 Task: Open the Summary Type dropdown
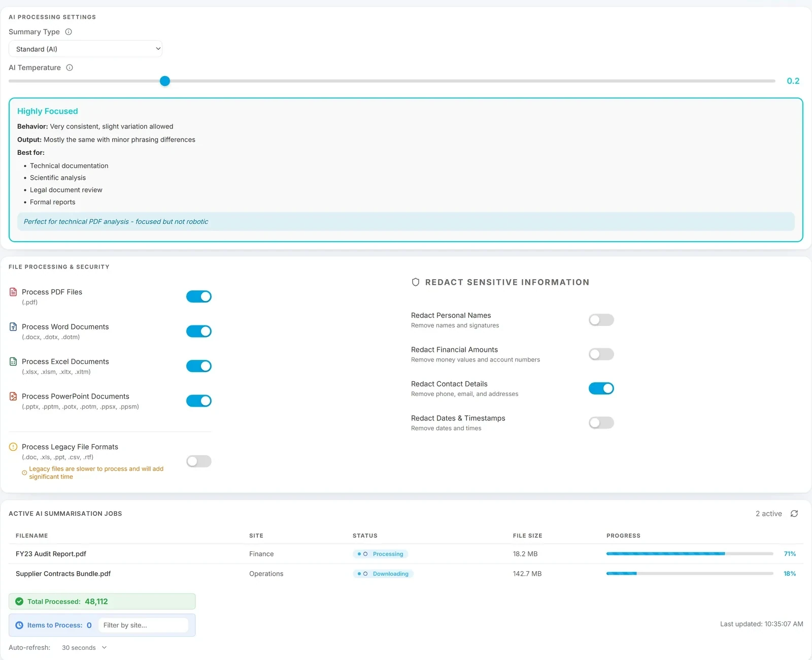click(x=86, y=49)
